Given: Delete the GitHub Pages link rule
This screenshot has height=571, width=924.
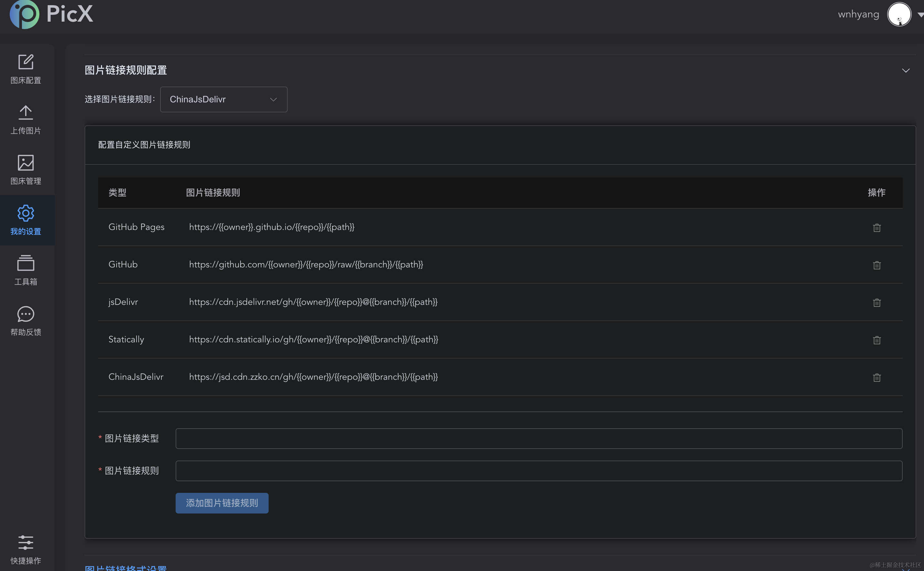Looking at the screenshot, I should (877, 227).
